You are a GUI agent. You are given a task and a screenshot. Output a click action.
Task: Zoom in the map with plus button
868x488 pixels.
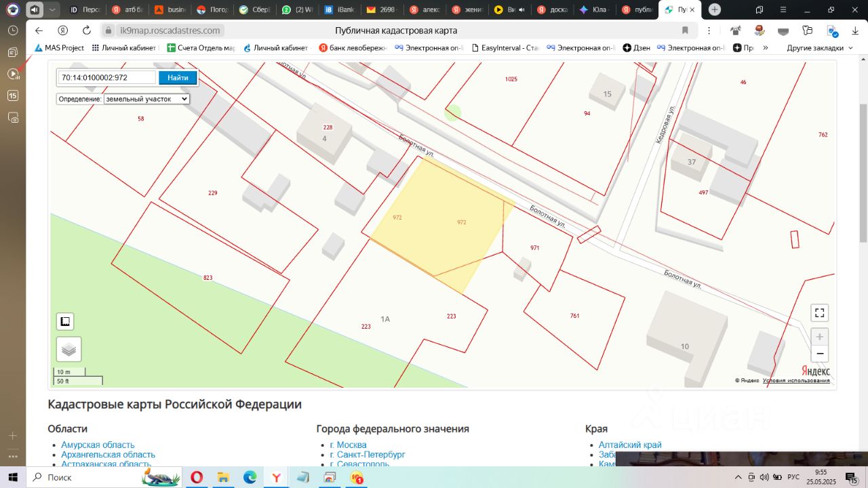(x=820, y=337)
